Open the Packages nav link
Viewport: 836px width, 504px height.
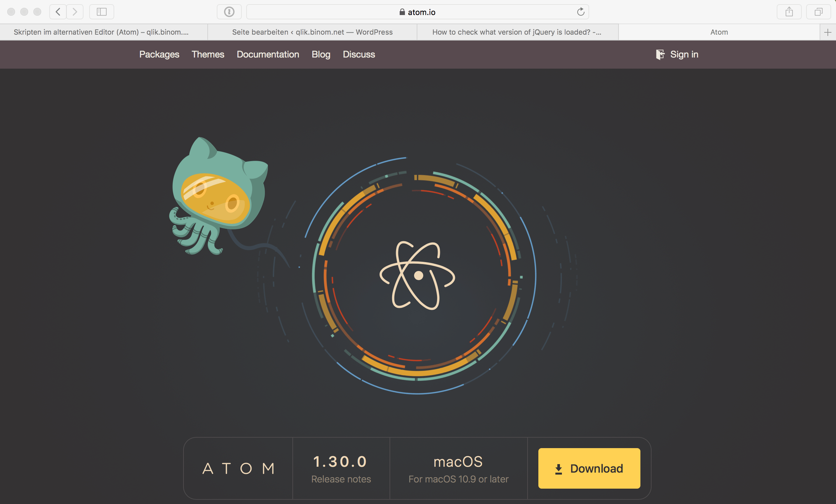pyautogui.click(x=159, y=54)
